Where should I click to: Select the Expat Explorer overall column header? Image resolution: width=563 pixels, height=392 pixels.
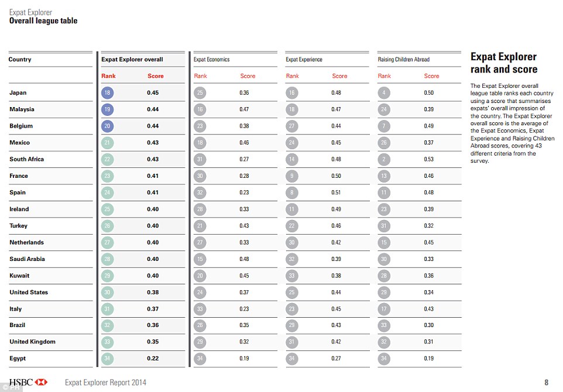point(132,60)
